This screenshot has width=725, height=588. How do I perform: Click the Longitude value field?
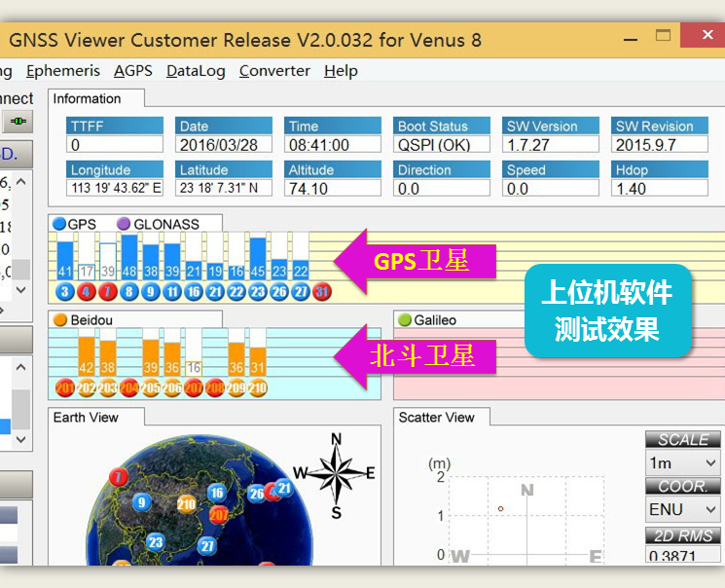115,188
